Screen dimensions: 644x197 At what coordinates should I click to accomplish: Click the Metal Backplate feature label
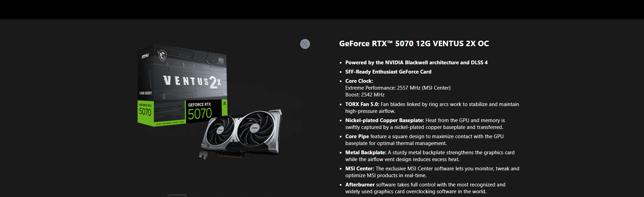(366, 153)
